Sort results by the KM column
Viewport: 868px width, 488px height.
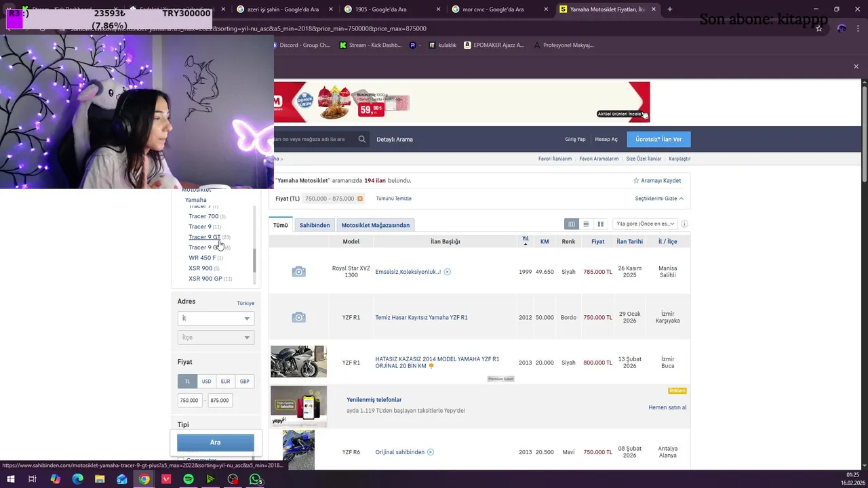pyautogui.click(x=545, y=241)
